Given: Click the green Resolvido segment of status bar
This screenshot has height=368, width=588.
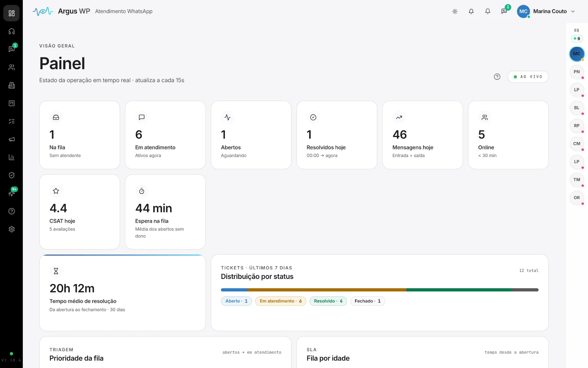Looking at the screenshot, I should [x=459, y=290].
